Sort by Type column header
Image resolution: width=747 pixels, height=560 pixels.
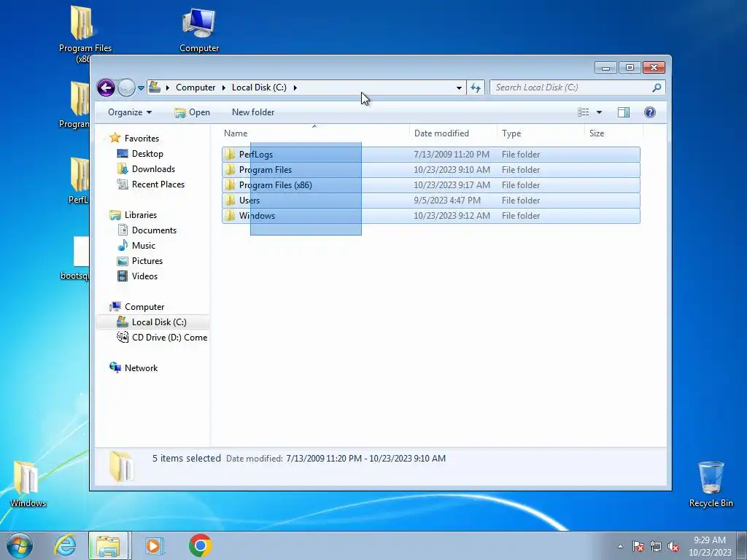click(x=541, y=133)
